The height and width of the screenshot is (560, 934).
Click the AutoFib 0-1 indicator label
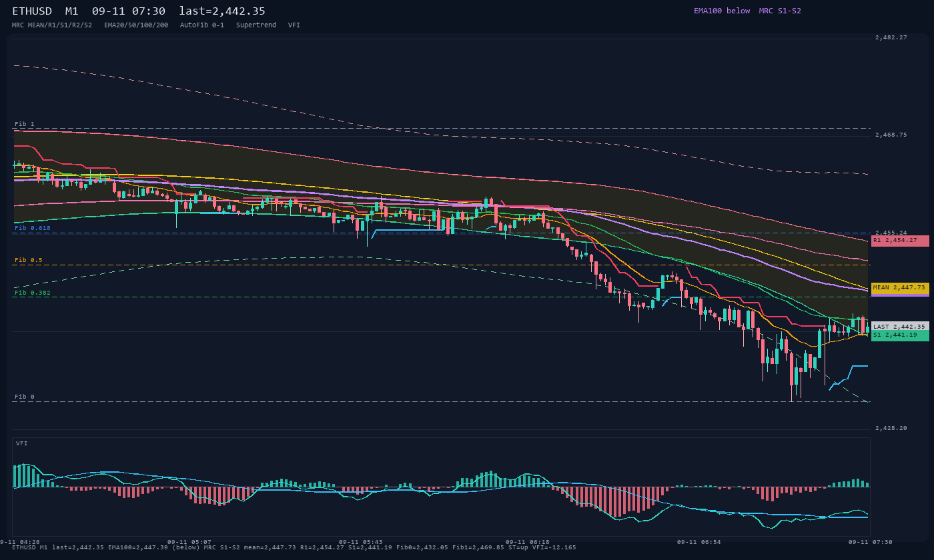tap(202, 25)
